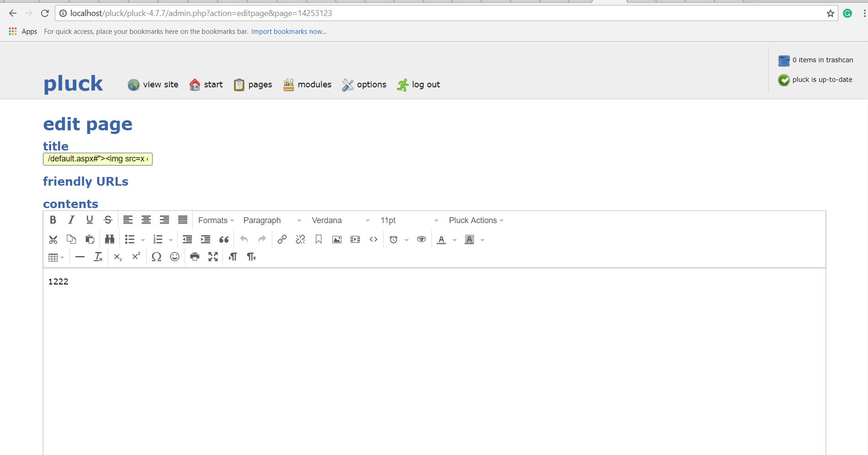The height and width of the screenshot is (455, 868).
Task: Click the Import bookmarks now link
Action: pyautogui.click(x=289, y=32)
